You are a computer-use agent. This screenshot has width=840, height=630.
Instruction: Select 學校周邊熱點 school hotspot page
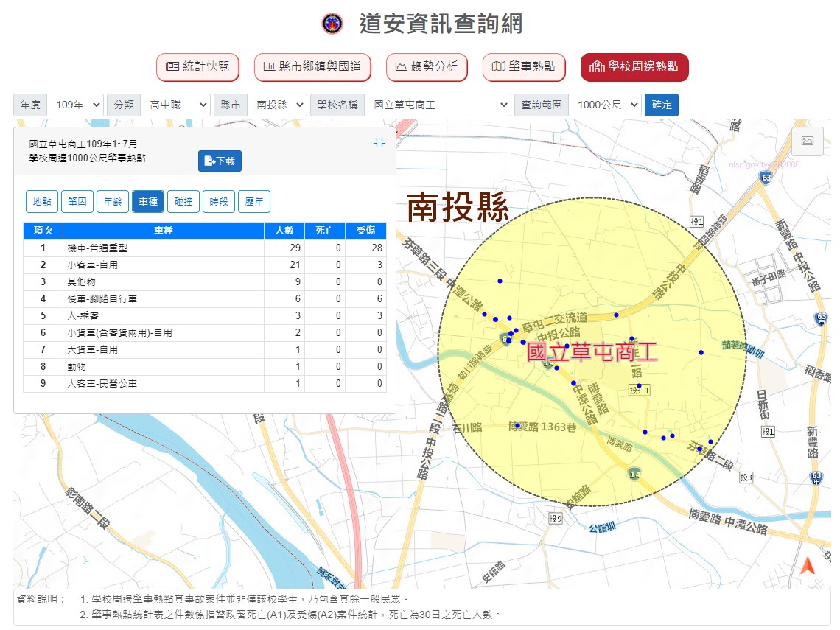coord(634,67)
